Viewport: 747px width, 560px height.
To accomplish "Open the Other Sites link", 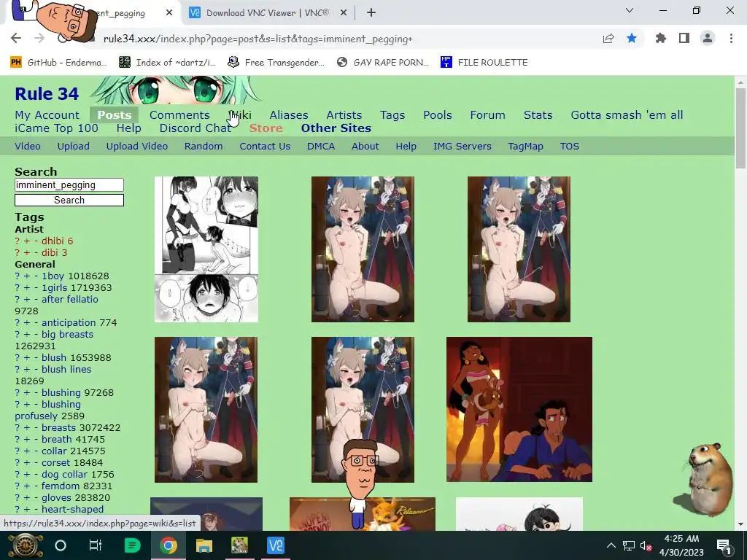I will [x=336, y=128].
